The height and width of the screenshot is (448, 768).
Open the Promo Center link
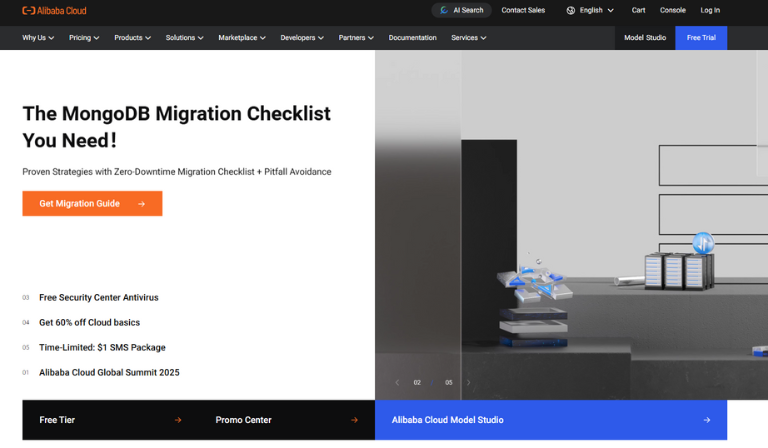[287, 420]
